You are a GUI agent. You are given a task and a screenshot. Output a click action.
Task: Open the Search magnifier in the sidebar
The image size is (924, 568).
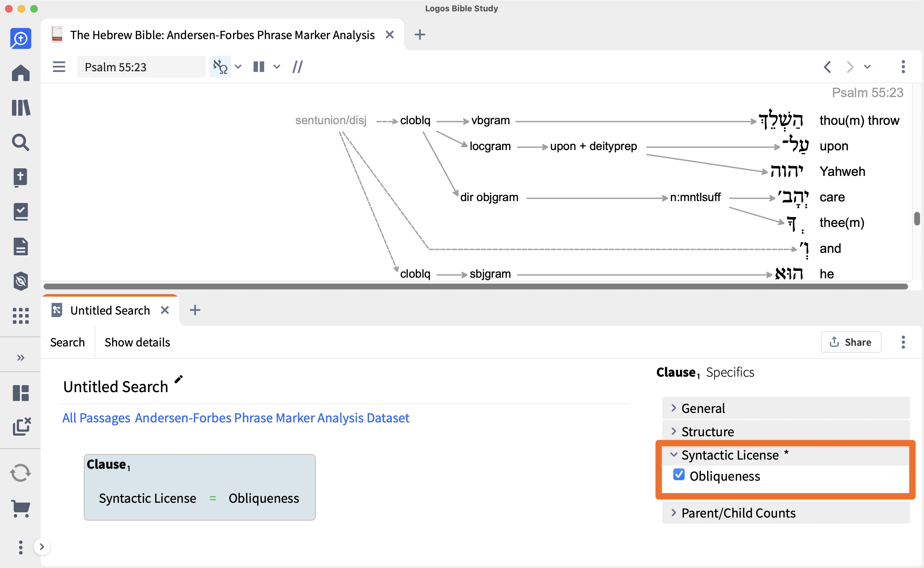(x=21, y=142)
